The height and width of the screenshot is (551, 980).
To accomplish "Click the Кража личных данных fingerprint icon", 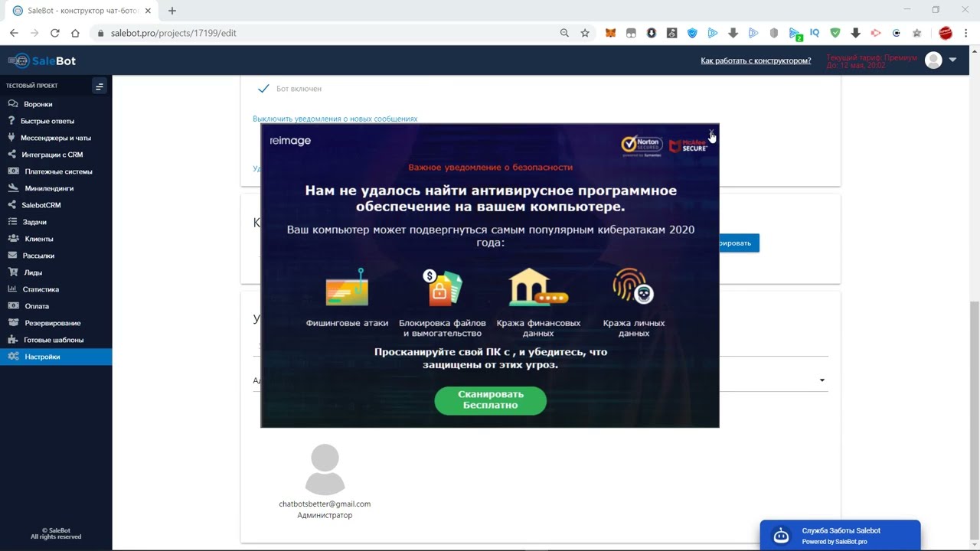I will point(633,286).
